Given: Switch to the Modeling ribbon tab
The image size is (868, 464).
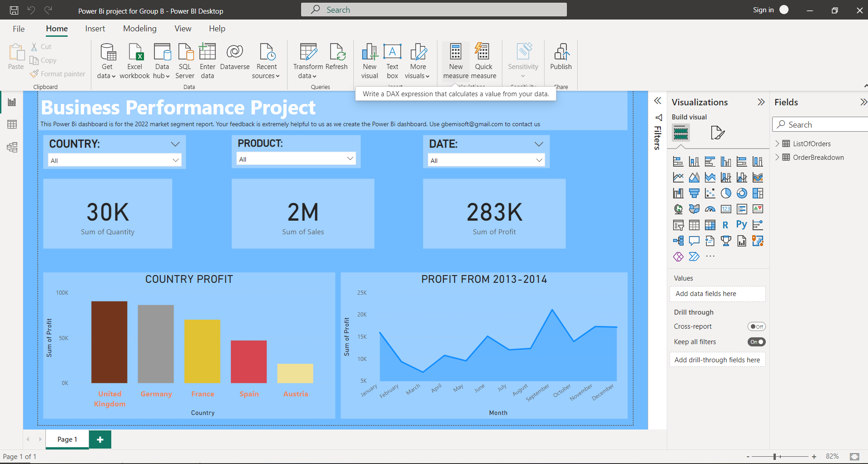Looking at the screenshot, I should click(x=139, y=28).
